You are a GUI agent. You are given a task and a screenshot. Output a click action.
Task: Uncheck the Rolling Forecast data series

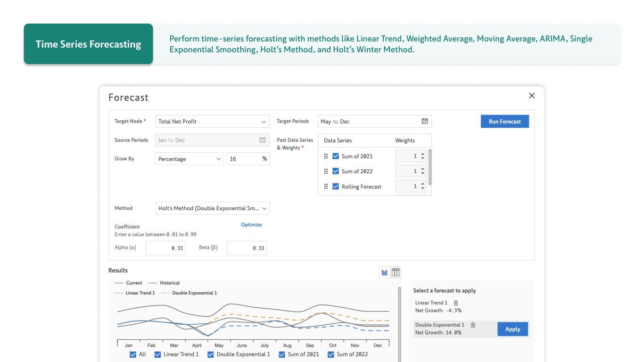click(x=336, y=187)
